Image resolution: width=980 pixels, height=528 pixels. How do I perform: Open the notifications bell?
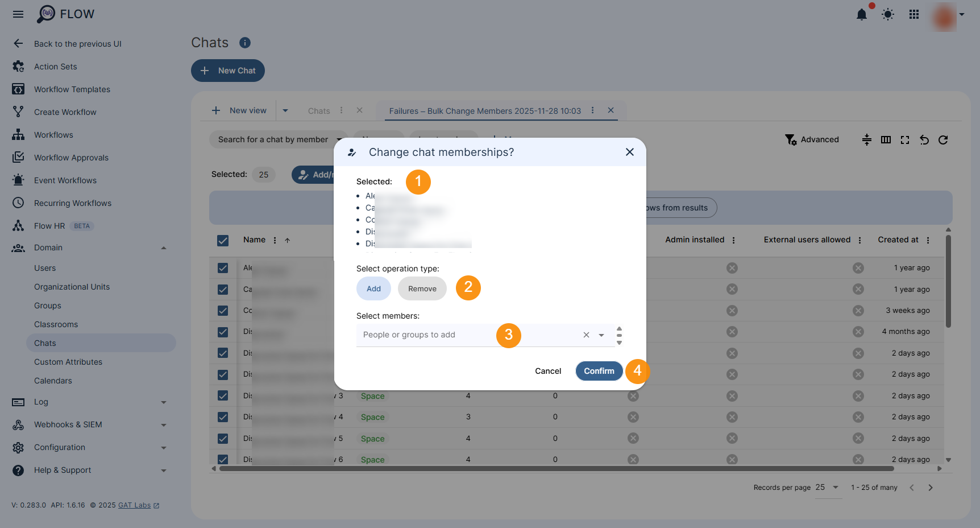point(861,14)
